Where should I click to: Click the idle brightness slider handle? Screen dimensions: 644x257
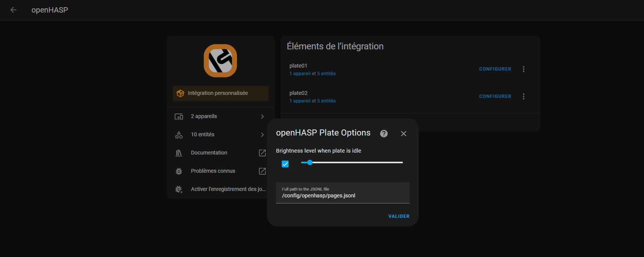point(310,162)
